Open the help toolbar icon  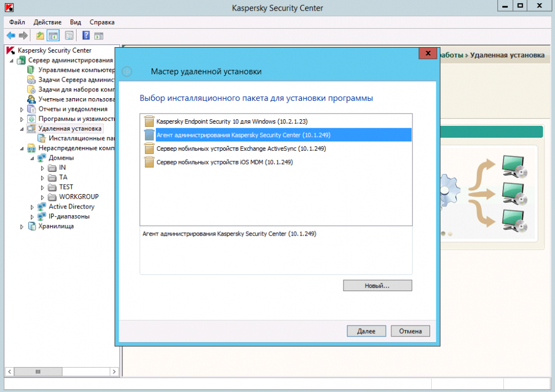pos(86,35)
